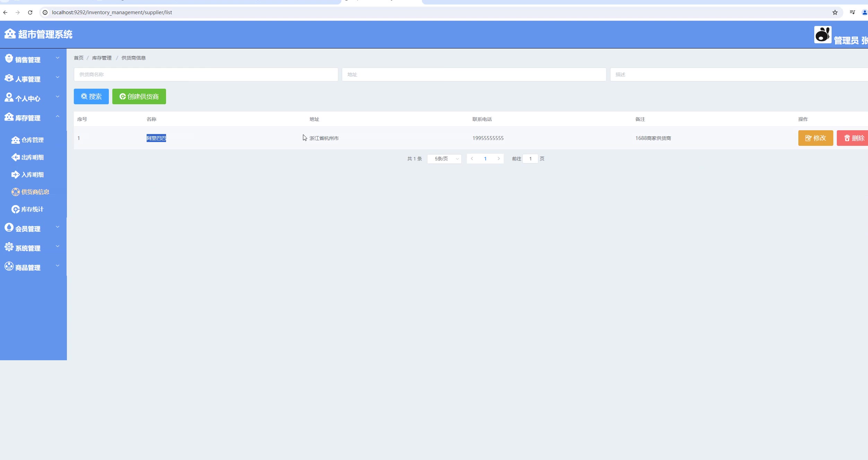
Task: Click the 供货商信息 submenu icon
Action: coord(16,192)
